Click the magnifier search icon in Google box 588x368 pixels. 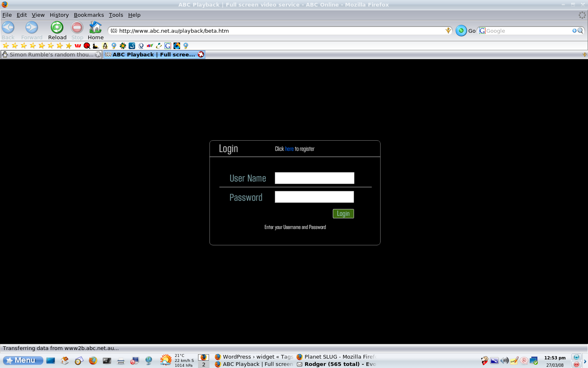[x=580, y=31]
